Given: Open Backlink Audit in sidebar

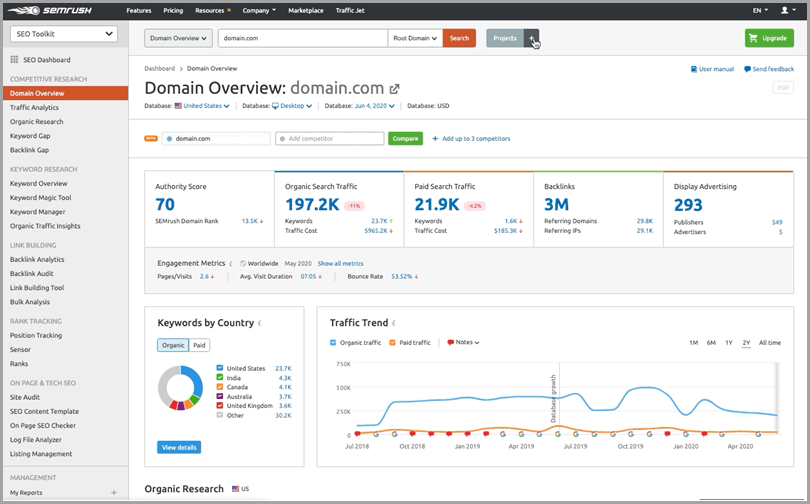Looking at the screenshot, I should tap(32, 274).
